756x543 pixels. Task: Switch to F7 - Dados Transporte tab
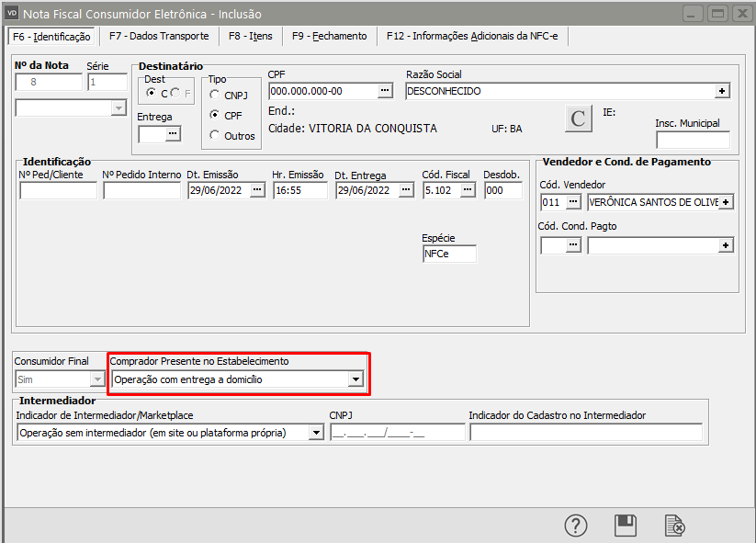coord(158,36)
